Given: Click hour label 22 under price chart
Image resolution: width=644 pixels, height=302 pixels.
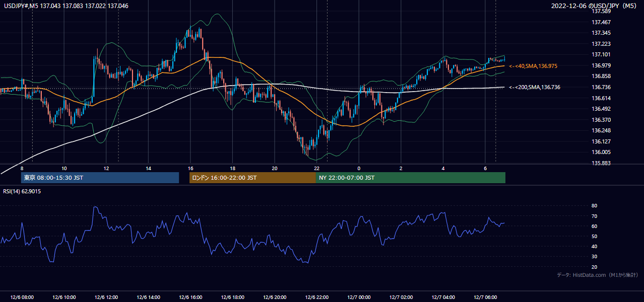Looking at the screenshot, I should click(x=316, y=168).
